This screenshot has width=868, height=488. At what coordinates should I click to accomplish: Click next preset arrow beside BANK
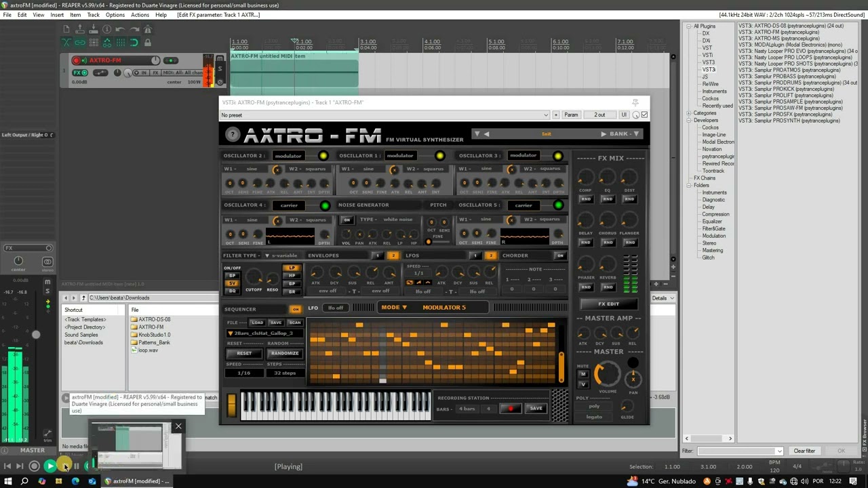(x=604, y=134)
